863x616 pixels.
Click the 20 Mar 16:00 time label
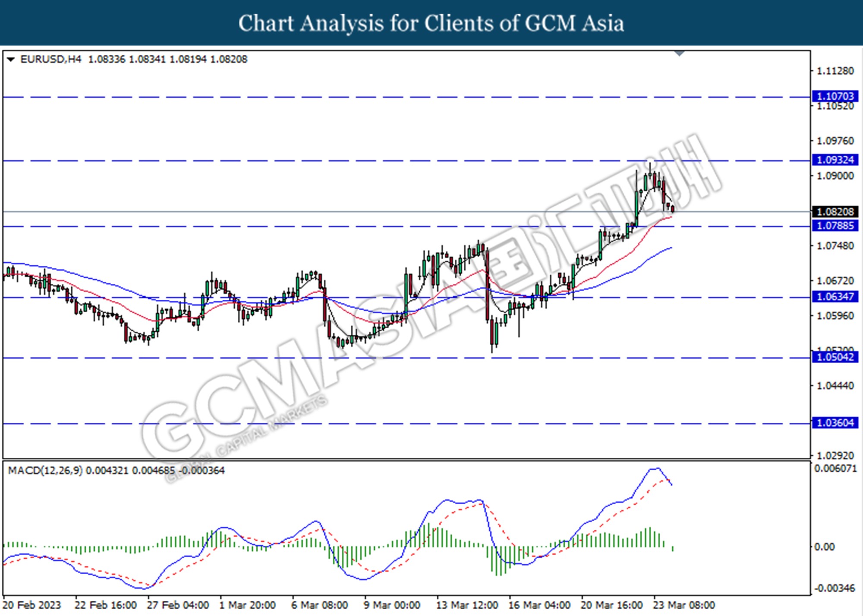click(612, 605)
